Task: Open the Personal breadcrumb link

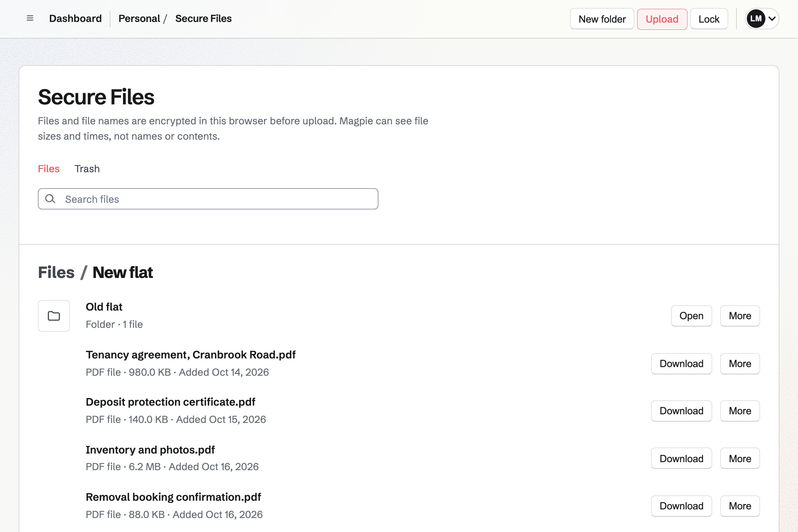Action: tap(139, 18)
